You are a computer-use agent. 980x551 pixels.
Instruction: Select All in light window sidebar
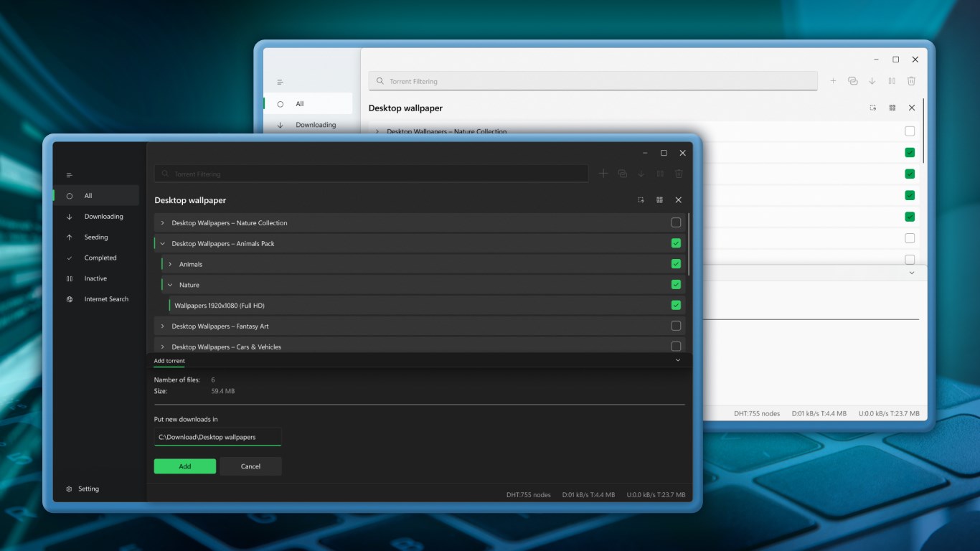coord(308,103)
